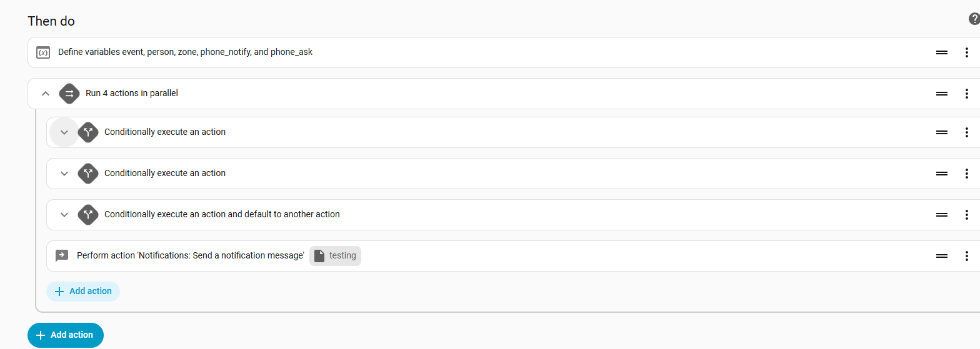The width and height of the screenshot is (980, 349).
Task: Open three-dot menu for Define variables action
Action: click(966, 52)
